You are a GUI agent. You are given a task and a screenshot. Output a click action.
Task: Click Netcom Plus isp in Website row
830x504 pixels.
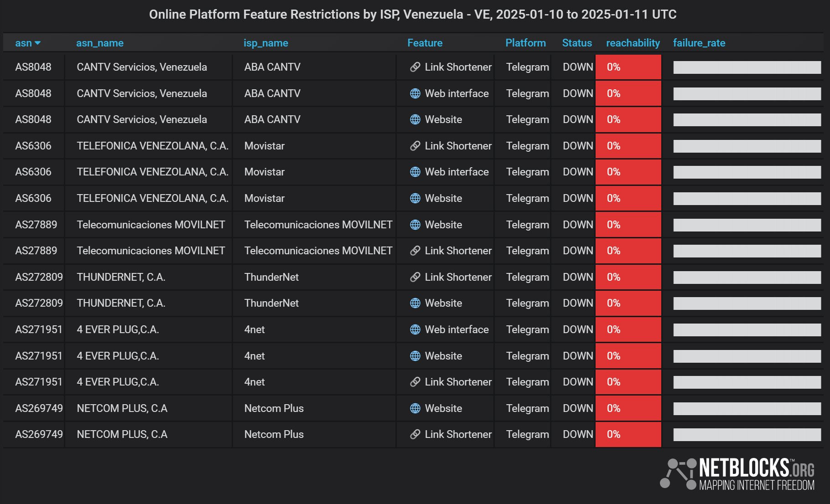pyautogui.click(x=274, y=408)
